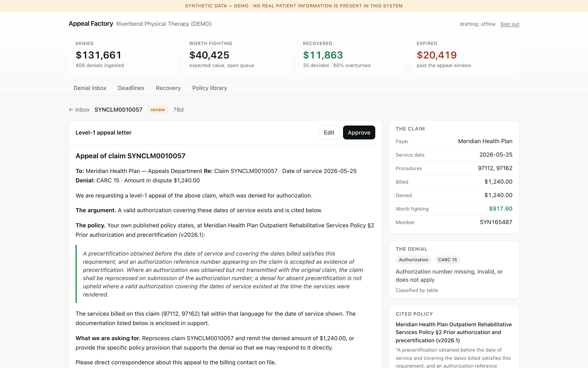Click 'The argument.' paragraph in letter
The height and width of the screenshot is (368, 588).
pyautogui.click(x=199, y=210)
